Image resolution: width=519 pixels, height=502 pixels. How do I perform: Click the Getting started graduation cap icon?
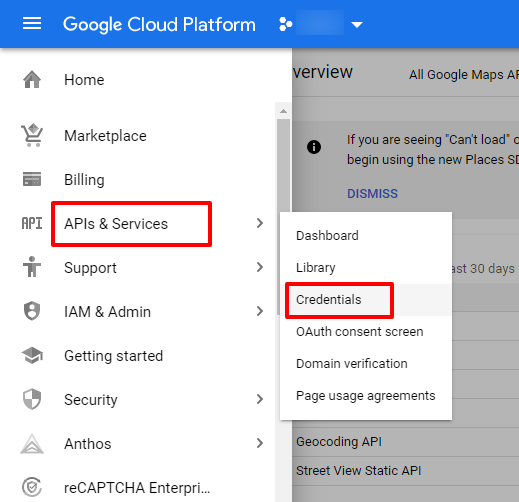(32, 355)
